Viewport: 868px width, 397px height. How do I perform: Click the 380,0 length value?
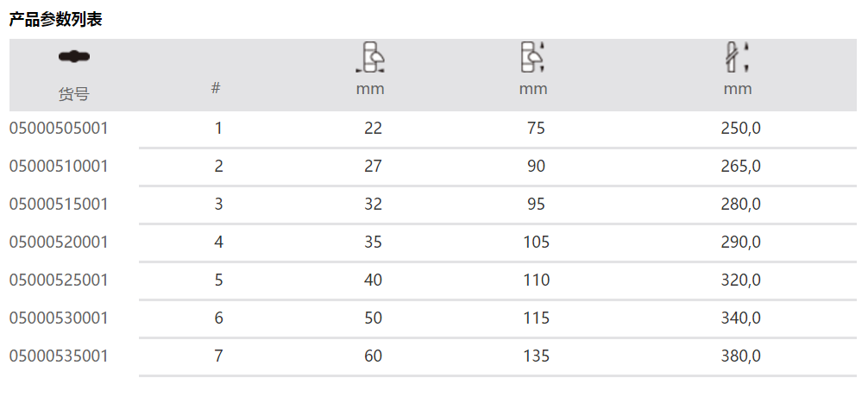pyautogui.click(x=740, y=356)
